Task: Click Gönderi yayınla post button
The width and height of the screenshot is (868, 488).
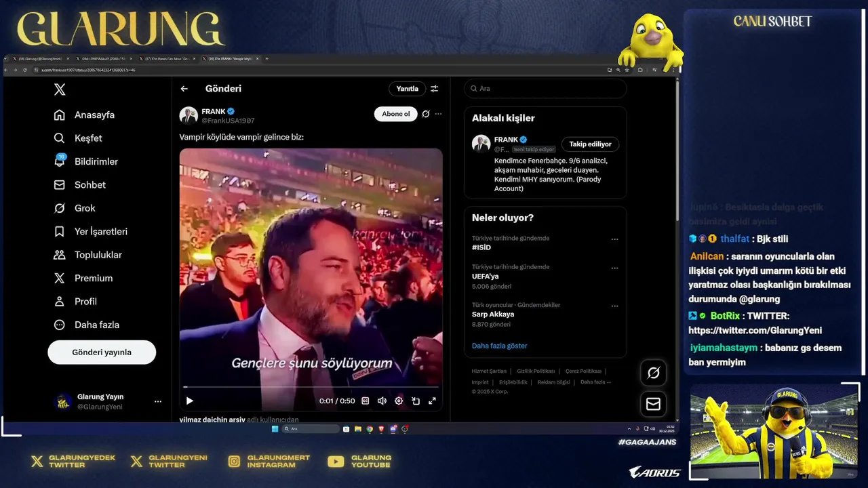Action: 102,352
